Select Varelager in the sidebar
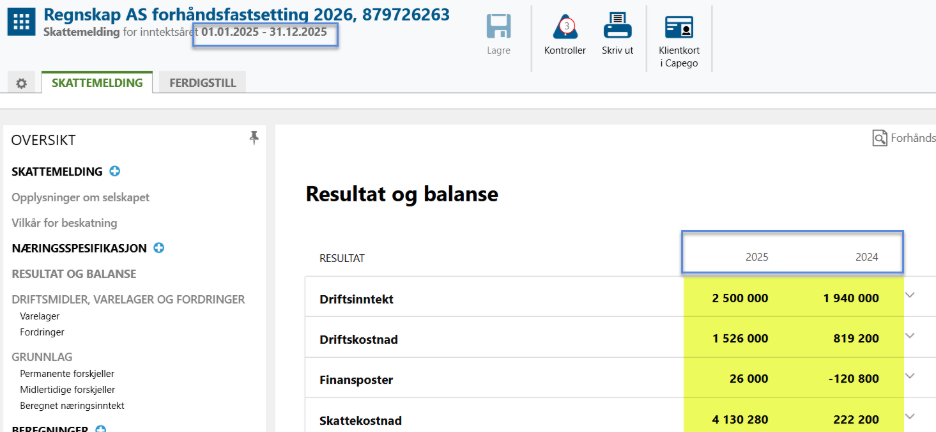This screenshot has width=936, height=432. [x=41, y=315]
